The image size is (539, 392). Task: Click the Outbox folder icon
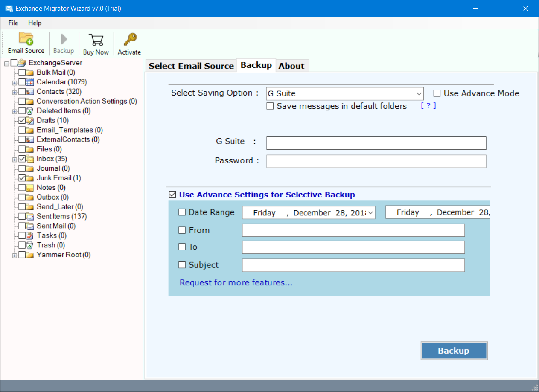pyautogui.click(x=30, y=197)
